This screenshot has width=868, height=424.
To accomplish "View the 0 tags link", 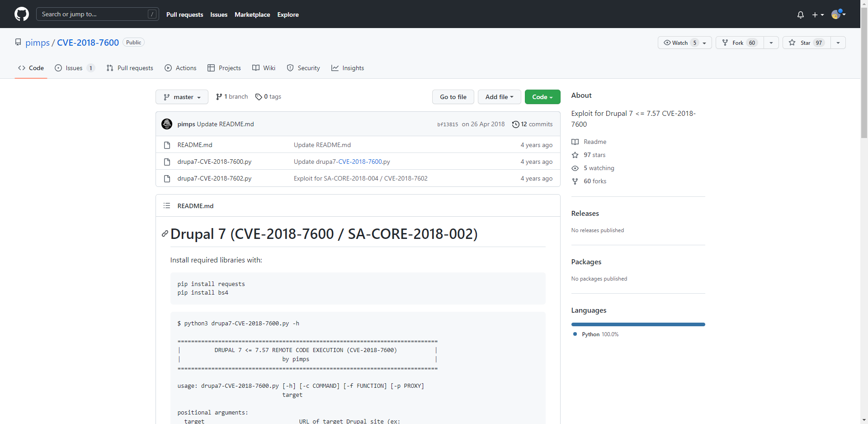I will click(x=268, y=96).
